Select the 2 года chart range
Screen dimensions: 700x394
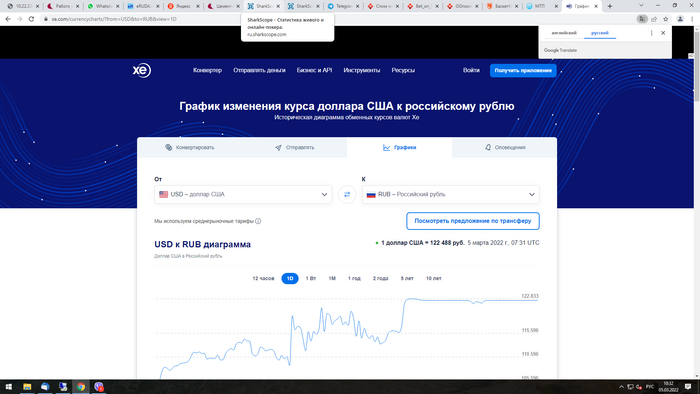[380, 278]
